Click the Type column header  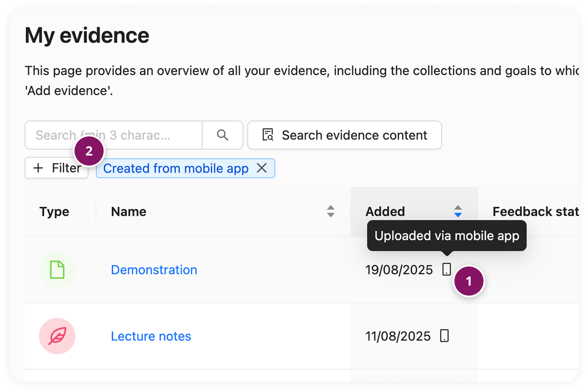54,212
